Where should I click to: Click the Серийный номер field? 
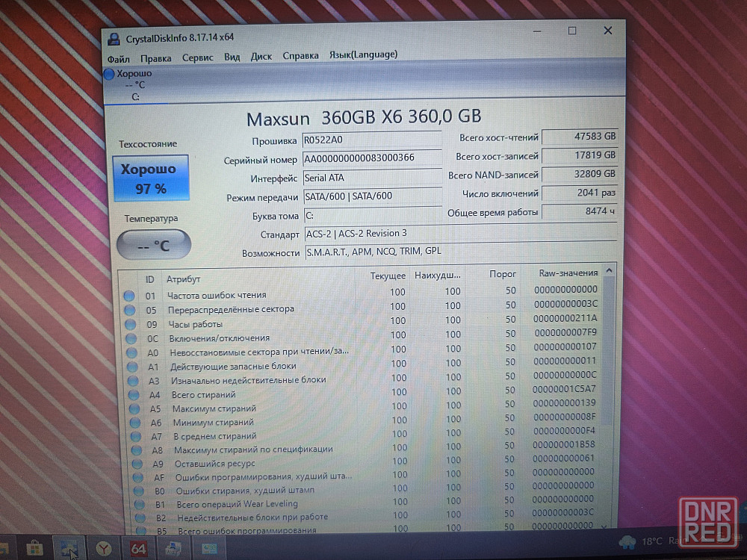pos(373,158)
